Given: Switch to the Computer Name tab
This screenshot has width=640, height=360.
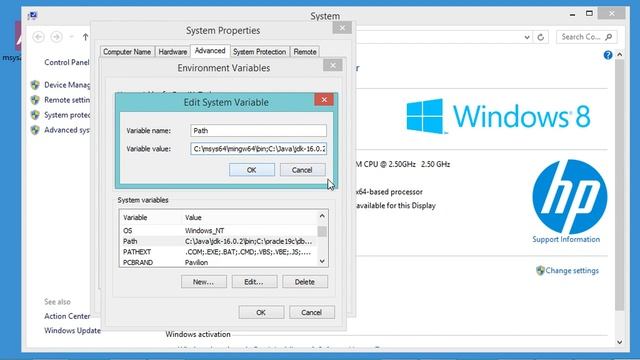Looking at the screenshot, I should 127,52.
